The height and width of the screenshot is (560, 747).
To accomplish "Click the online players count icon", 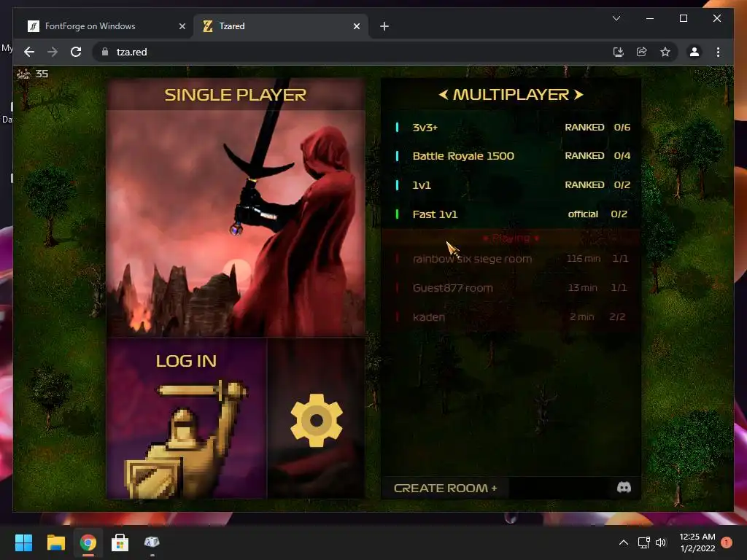I will 23,74.
